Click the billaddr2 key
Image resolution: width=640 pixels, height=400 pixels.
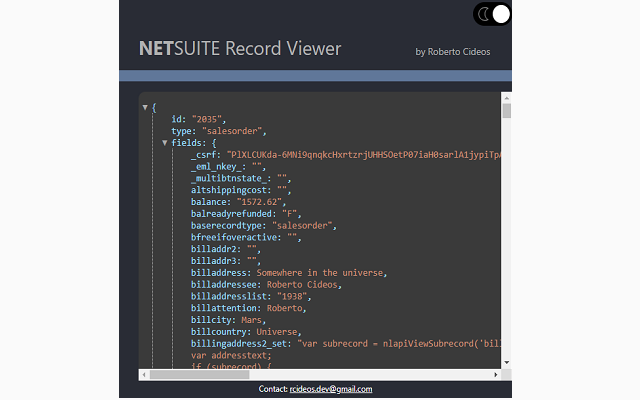[213, 250]
